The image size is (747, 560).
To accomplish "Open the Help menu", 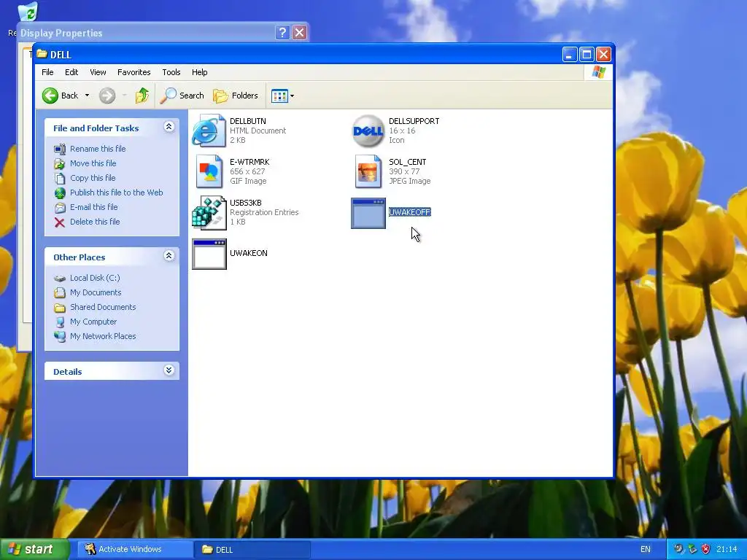I will pyautogui.click(x=200, y=72).
